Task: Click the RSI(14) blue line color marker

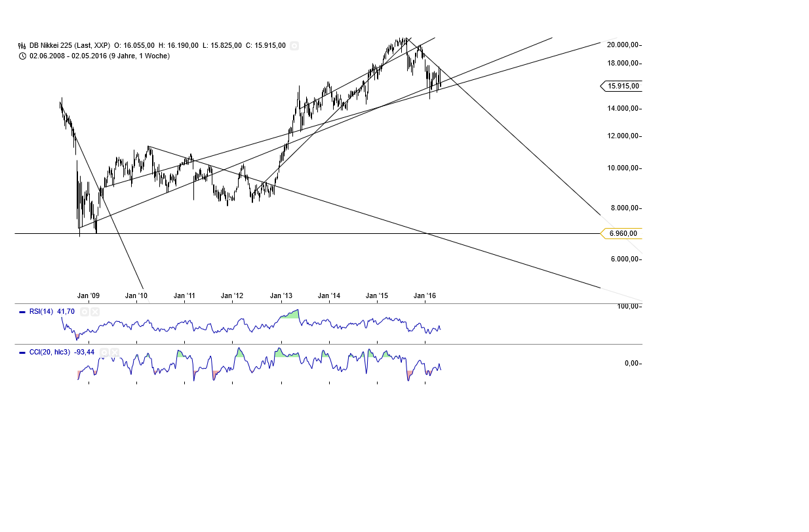Action: [x=22, y=312]
